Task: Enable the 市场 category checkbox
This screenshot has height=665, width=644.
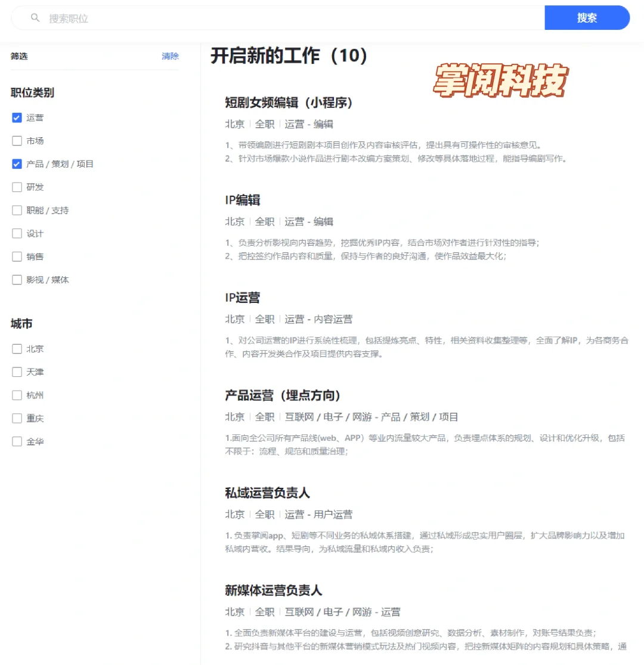Action: 17,141
